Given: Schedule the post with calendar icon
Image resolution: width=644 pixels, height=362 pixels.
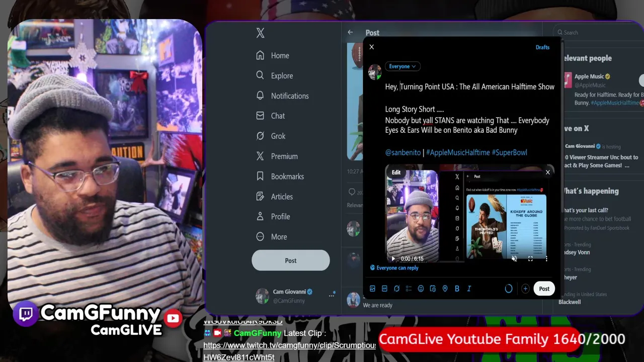Looking at the screenshot, I should pyautogui.click(x=433, y=289).
